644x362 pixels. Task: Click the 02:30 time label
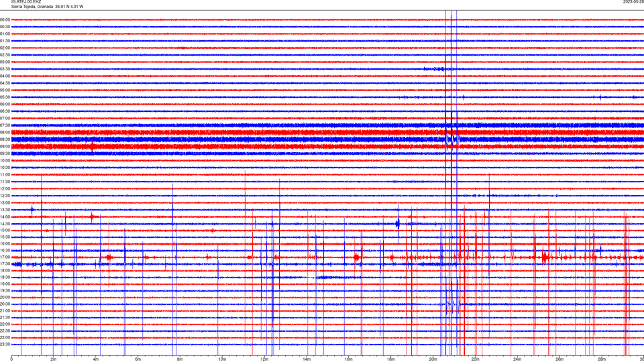coord(5,55)
